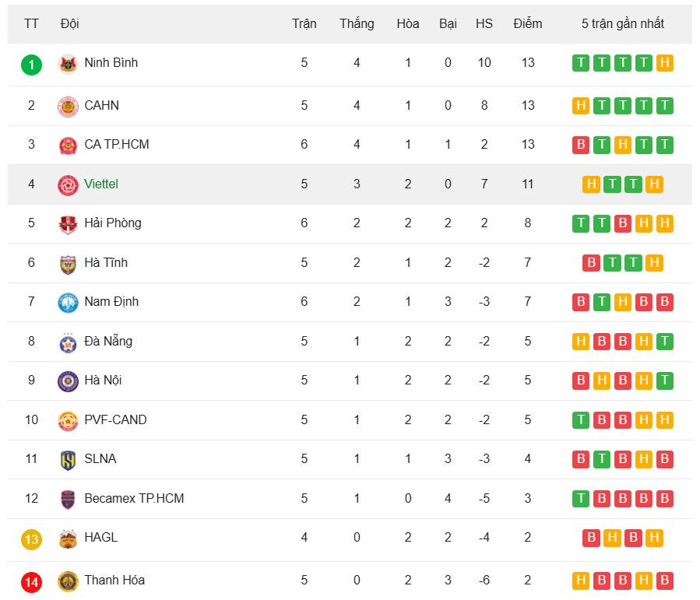Open the PVF-CAND team page link
Image resolution: width=700 pixels, height=600 pixels.
coord(115,419)
